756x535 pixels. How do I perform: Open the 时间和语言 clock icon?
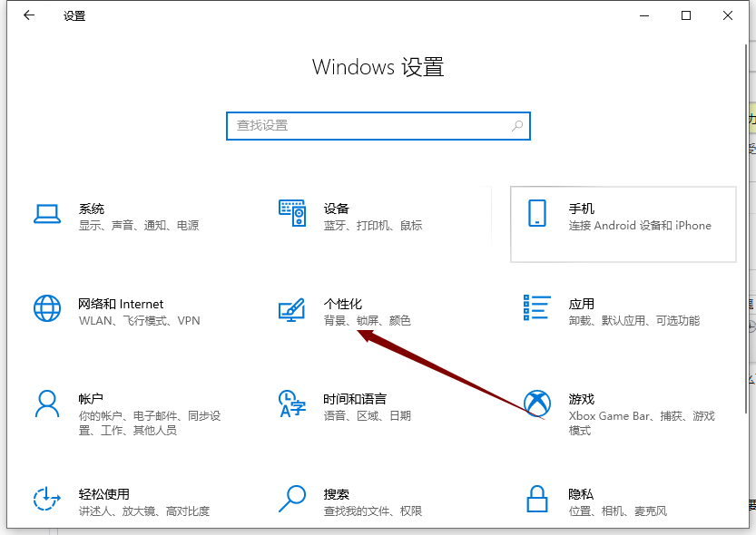click(x=291, y=404)
